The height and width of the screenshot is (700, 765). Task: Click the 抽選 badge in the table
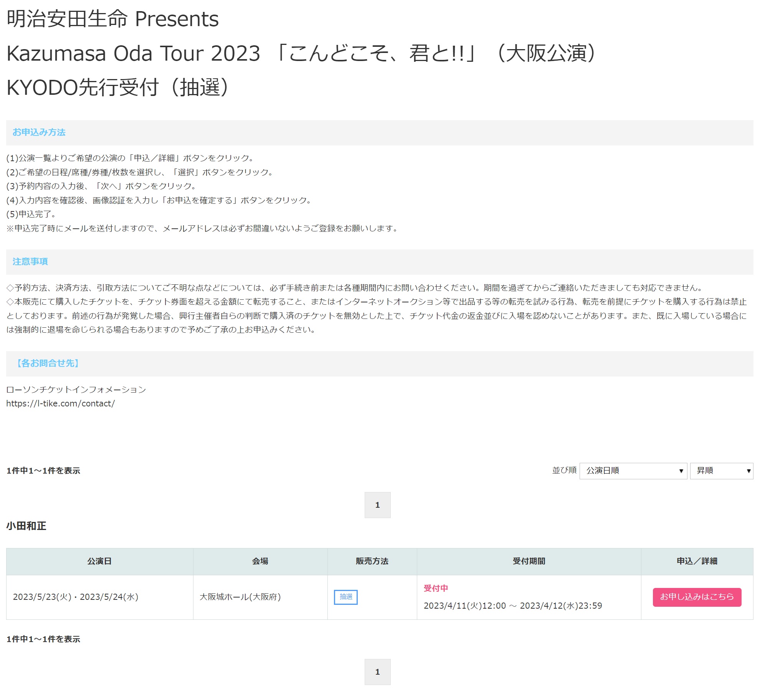345,597
